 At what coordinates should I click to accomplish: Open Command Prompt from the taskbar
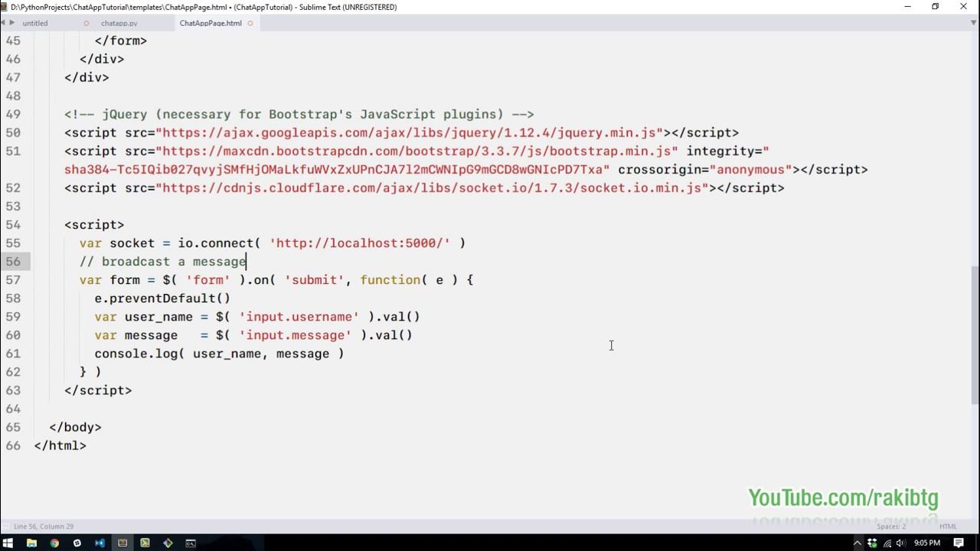[191, 543]
